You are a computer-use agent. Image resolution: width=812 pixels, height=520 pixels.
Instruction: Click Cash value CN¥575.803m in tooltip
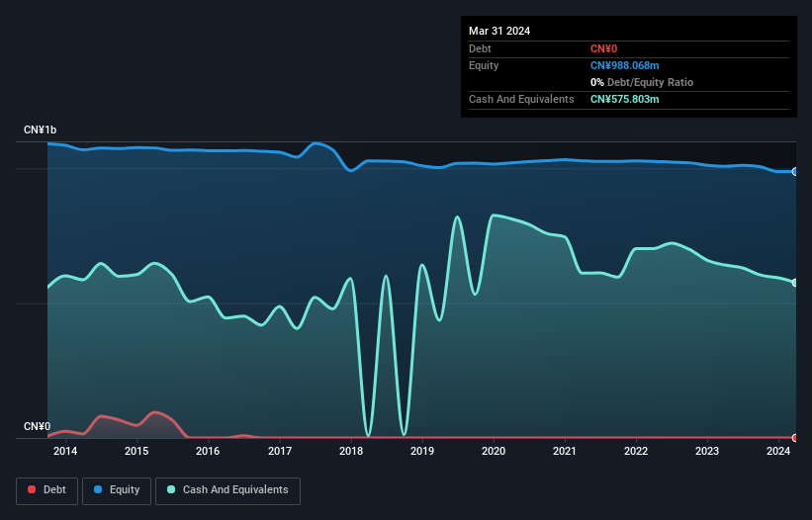point(624,99)
